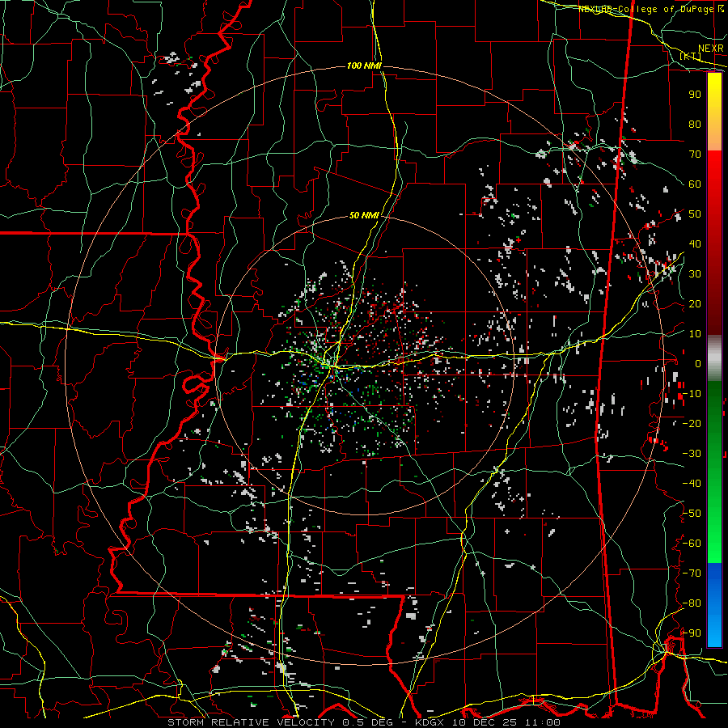Screen dimensions: 728x728
Task: Click the "NEXR" label at top right
Action: [711, 49]
